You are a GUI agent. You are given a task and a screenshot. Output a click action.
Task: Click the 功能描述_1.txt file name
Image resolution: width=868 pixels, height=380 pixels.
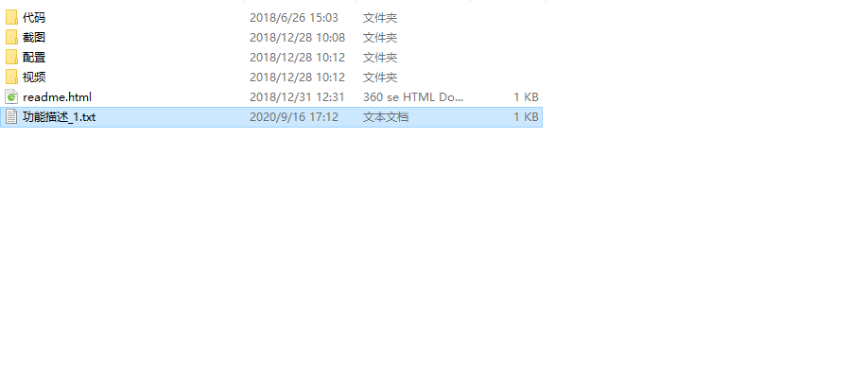coord(60,116)
